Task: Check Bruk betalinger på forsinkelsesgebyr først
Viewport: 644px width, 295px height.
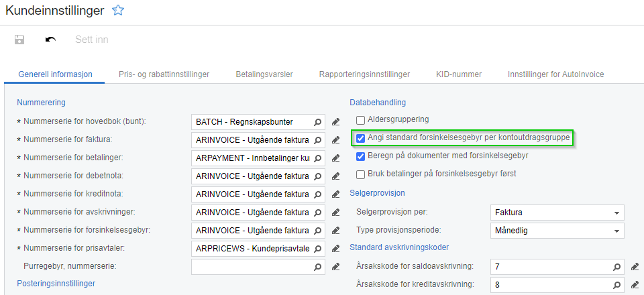Action: (361, 174)
